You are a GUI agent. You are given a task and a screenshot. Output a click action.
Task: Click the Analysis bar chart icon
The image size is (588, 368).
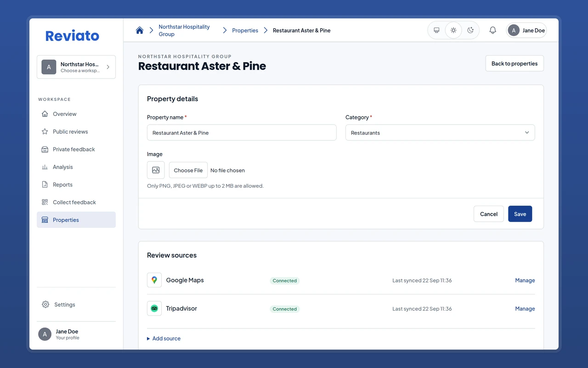45,167
